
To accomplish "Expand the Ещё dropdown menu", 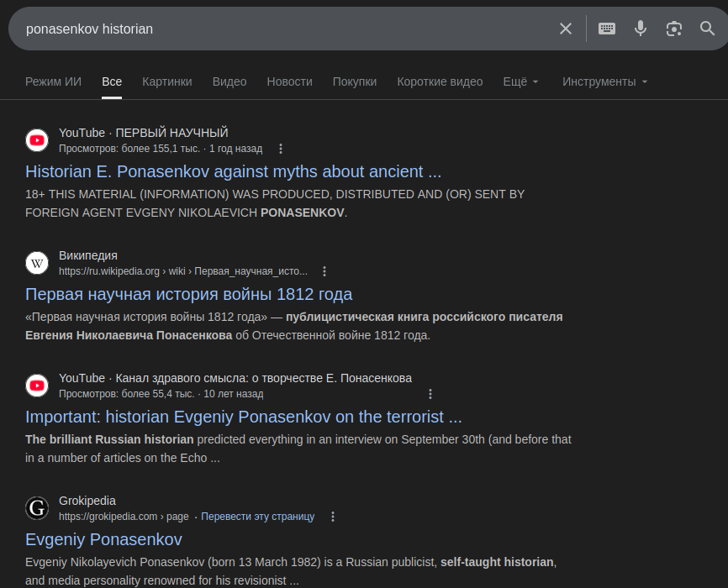I will tap(521, 81).
